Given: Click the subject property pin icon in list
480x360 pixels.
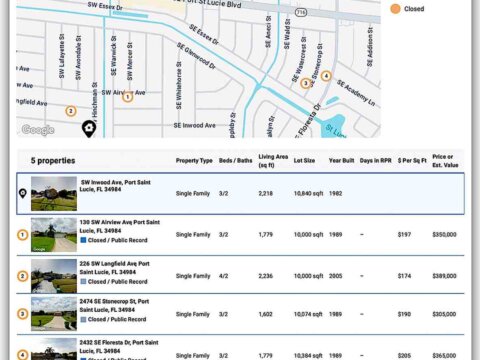Looking at the screenshot, I should coord(22,193).
